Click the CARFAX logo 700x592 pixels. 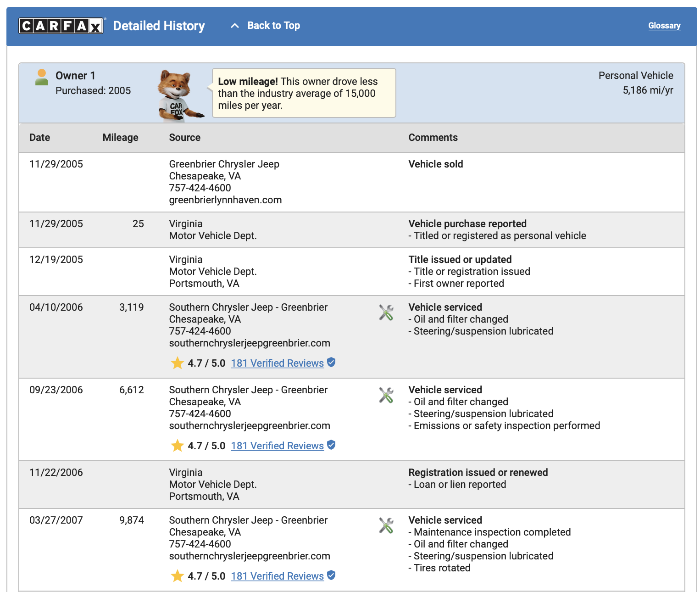pos(61,26)
